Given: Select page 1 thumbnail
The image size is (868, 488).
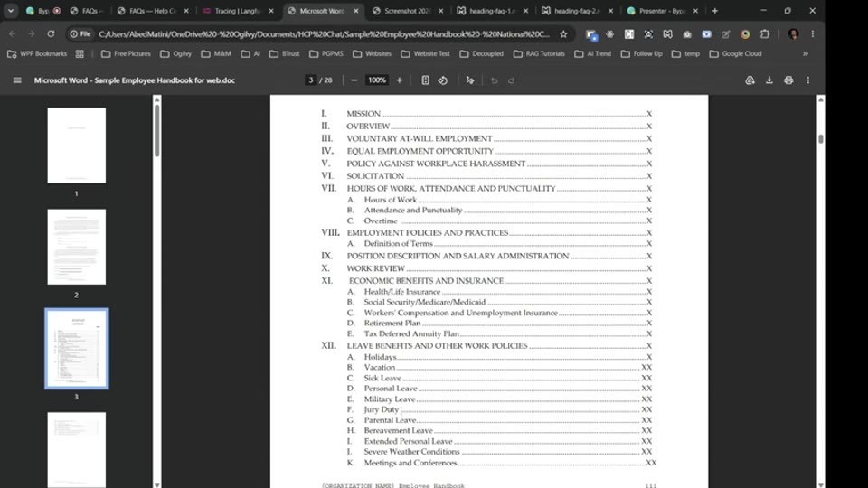Looking at the screenshot, I should (76, 145).
